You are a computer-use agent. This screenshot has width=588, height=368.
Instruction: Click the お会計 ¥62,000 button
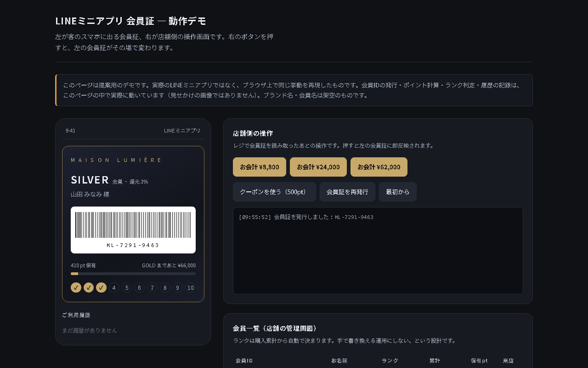(379, 167)
